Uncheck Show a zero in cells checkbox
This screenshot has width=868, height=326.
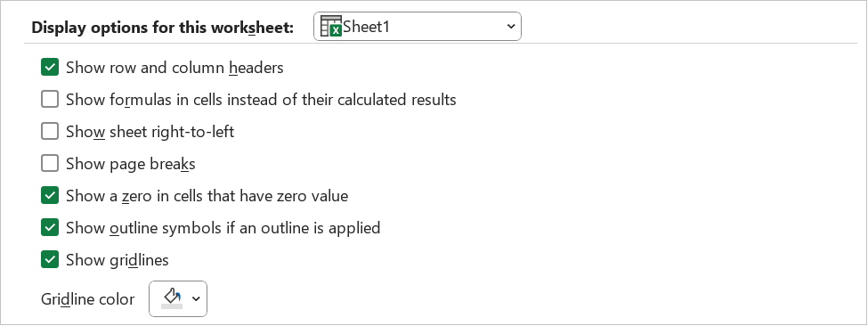coord(50,196)
